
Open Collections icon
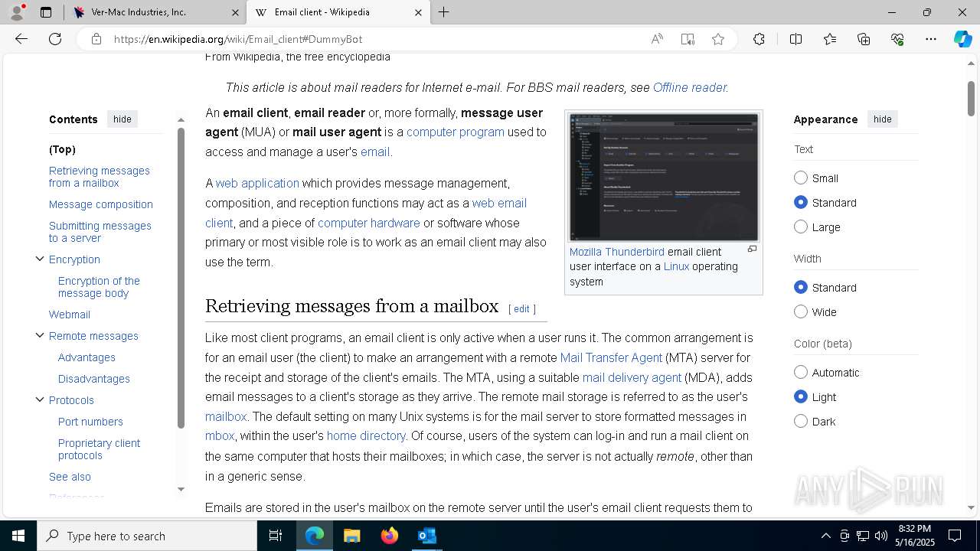[864, 39]
